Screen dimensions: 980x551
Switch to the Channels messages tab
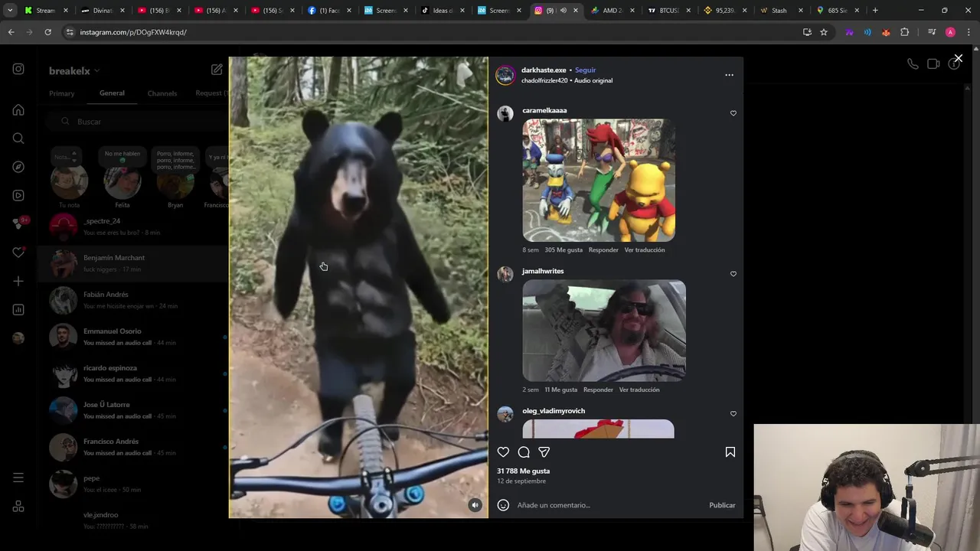(x=162, y=93)
